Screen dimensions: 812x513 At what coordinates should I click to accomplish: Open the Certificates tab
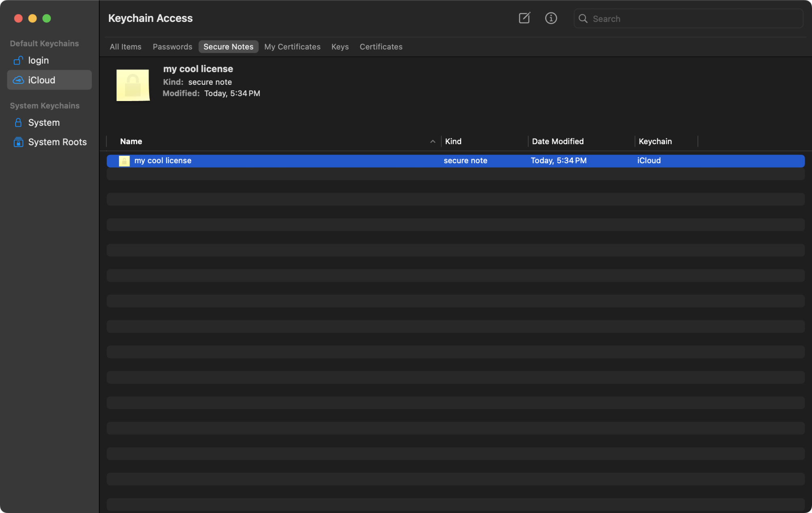[381, 47]
